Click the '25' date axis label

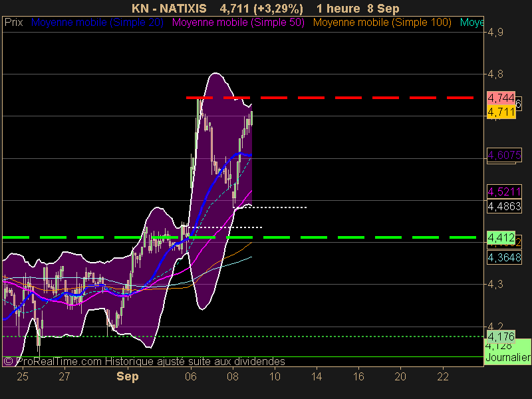(x=23, y=376)
